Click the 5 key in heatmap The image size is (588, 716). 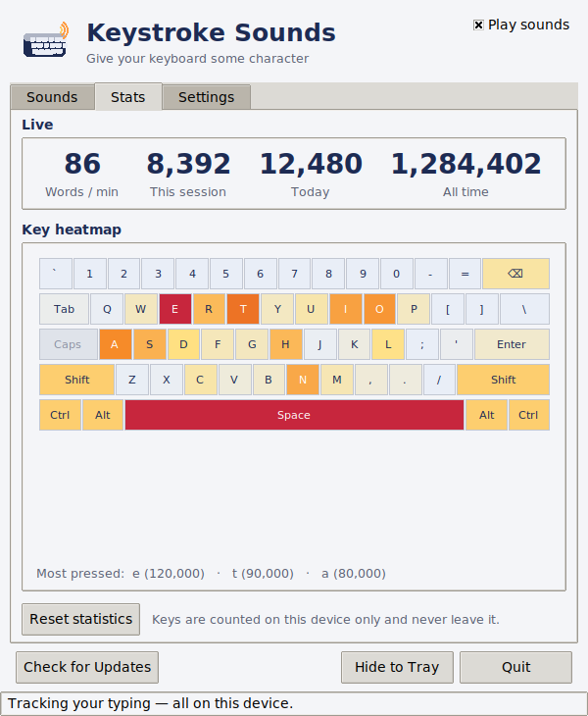pyautogui.click(x=225, y=274)
